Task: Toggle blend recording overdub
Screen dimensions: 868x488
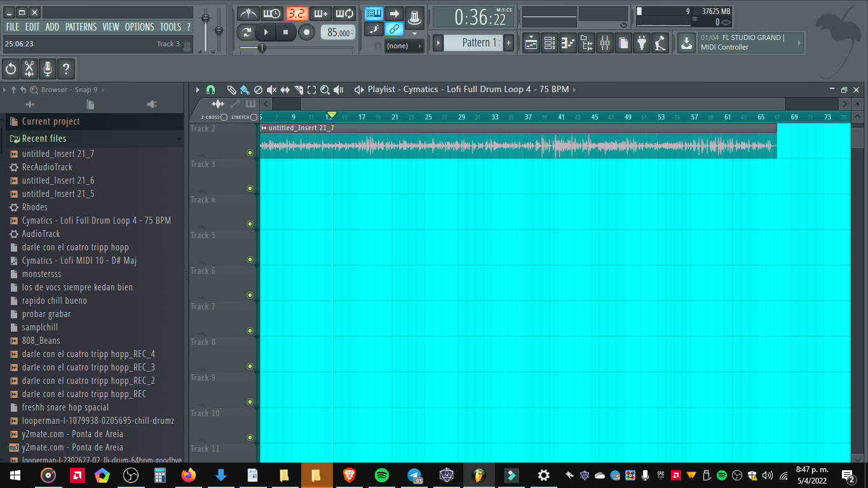Action: click(320, 13)
